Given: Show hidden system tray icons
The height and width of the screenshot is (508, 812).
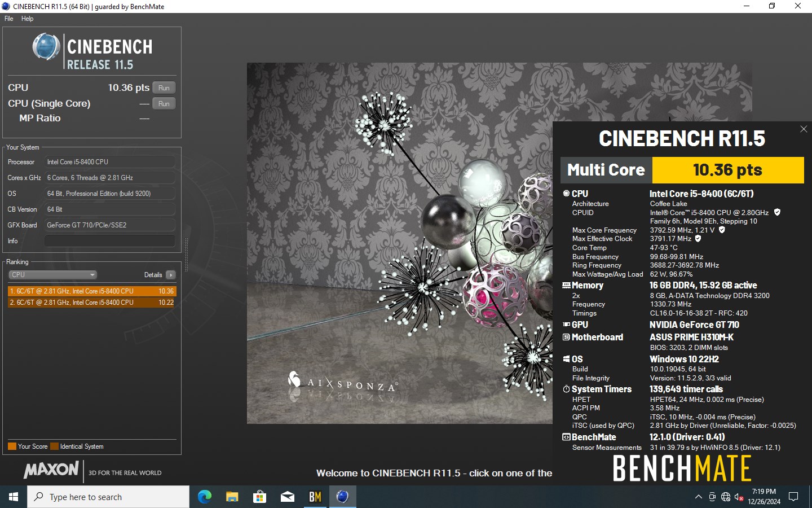Looking at the screenshot, I should (x=698, y=497).
